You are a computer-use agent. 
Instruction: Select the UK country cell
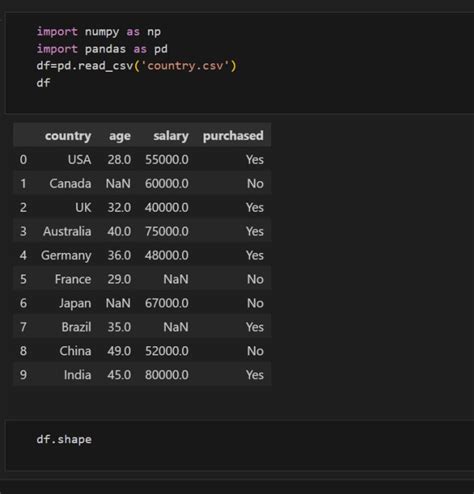83,208
